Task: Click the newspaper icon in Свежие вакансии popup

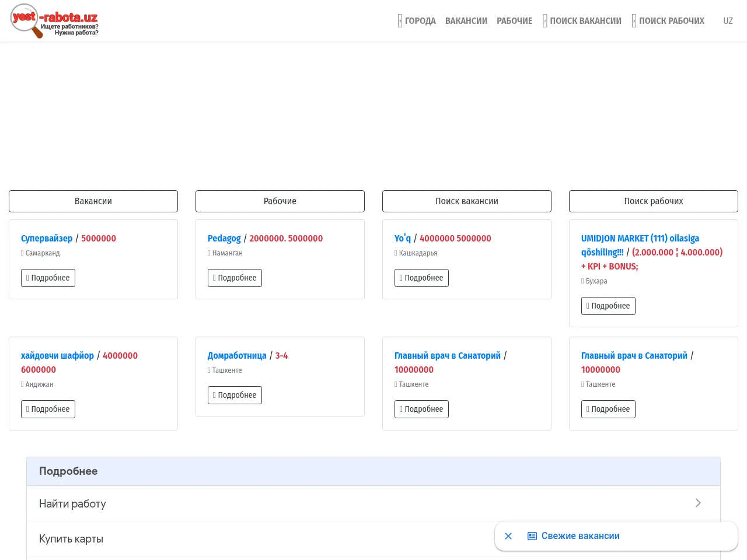Action: pyautogui.click(x=532, y=536)
